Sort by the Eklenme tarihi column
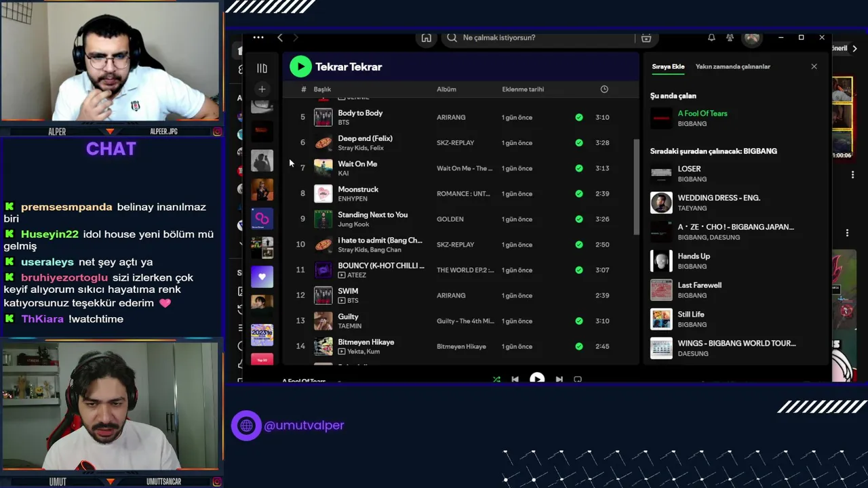Image resolution: width=868 pixels, height=488 pixels. [x=523, y=89]
